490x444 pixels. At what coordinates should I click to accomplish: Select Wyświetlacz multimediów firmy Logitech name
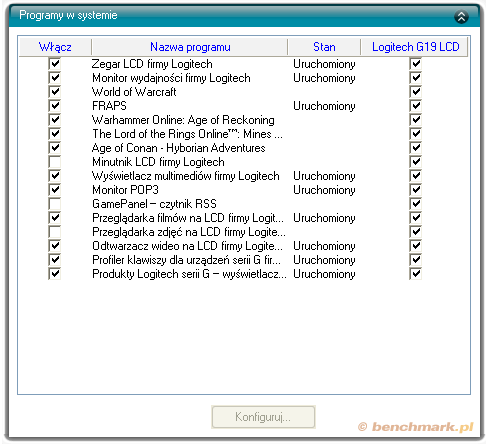click(186, 176)
